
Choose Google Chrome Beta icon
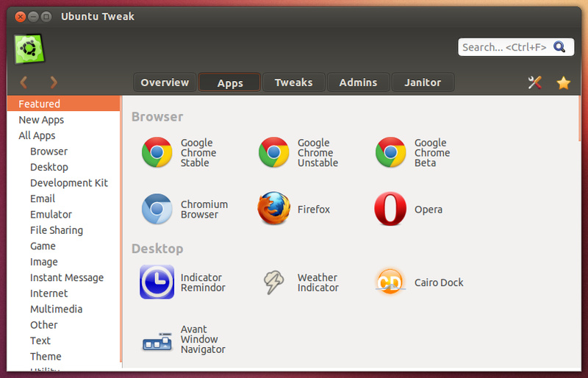(391, 152)
